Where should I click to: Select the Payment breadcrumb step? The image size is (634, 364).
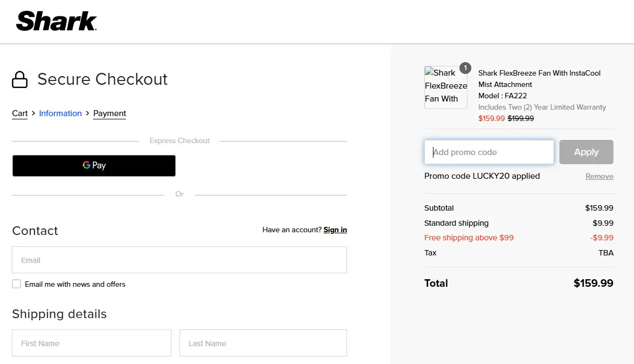click(x=110, y=113)
